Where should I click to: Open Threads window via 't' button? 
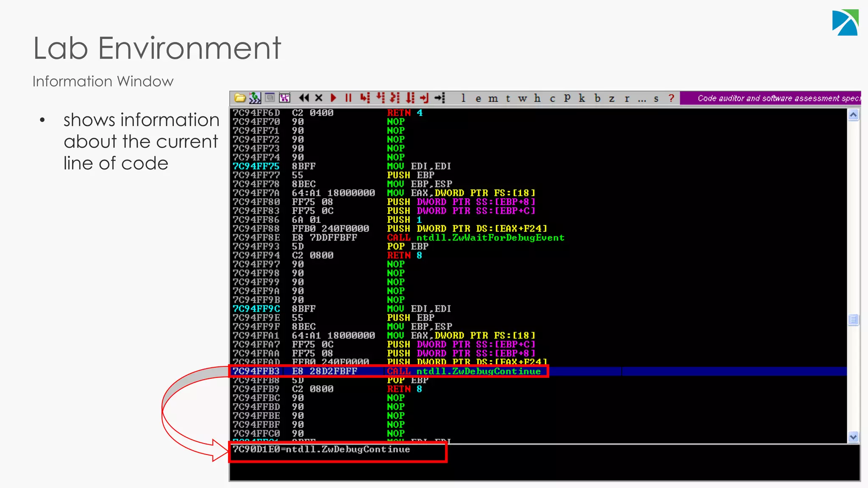click(x=508, y=98)
